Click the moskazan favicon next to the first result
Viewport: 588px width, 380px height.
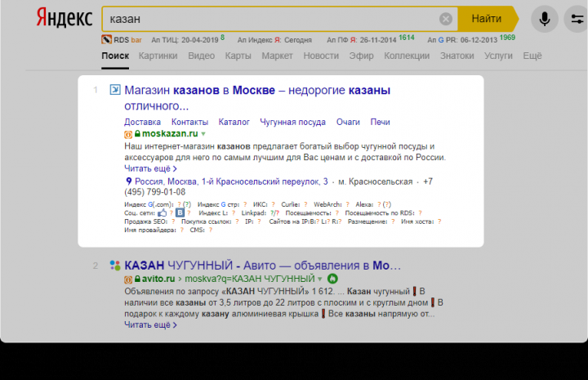[115, 90]
